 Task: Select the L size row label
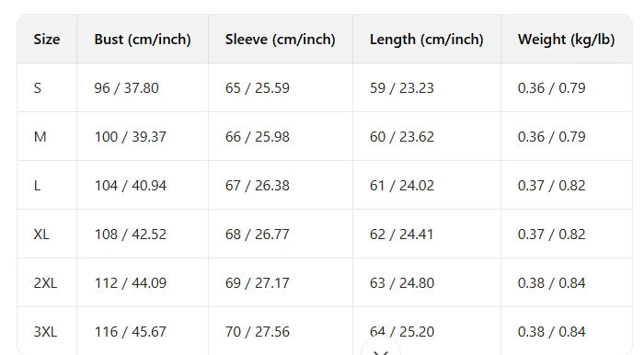(x=37, y=186)
